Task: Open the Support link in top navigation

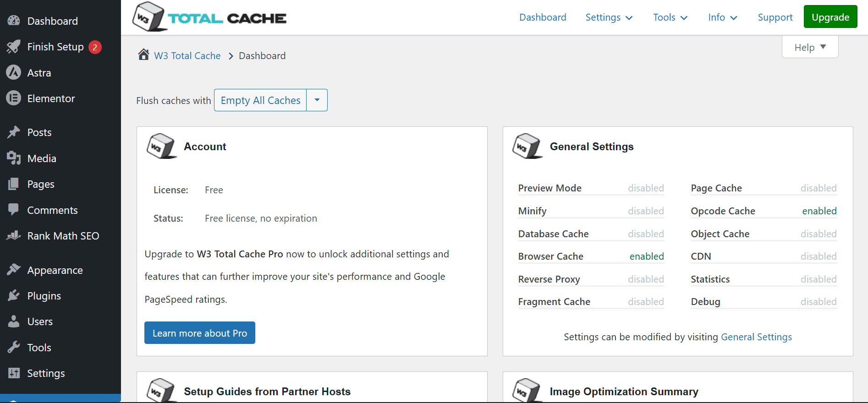Action: 775,17
